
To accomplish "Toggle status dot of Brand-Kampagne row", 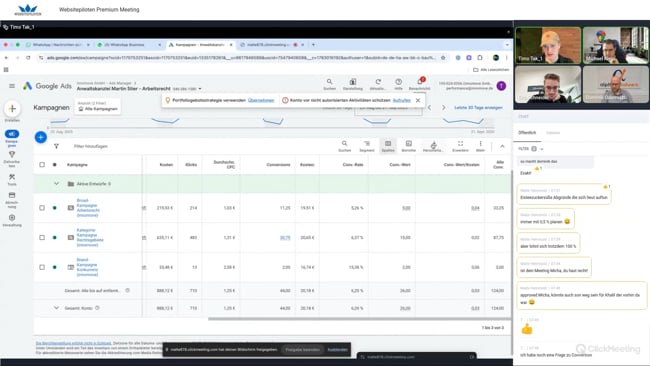I will pyautogui.click(x=54, y=267).
